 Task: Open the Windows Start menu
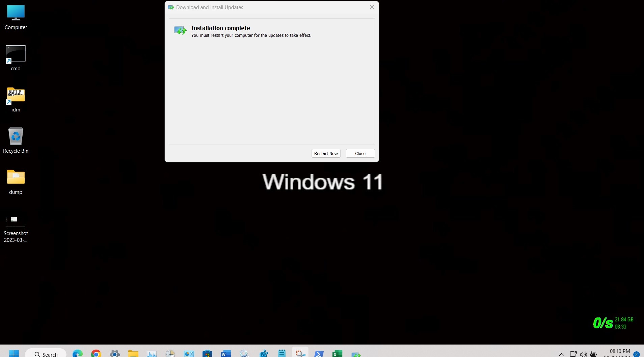(14, 354)
